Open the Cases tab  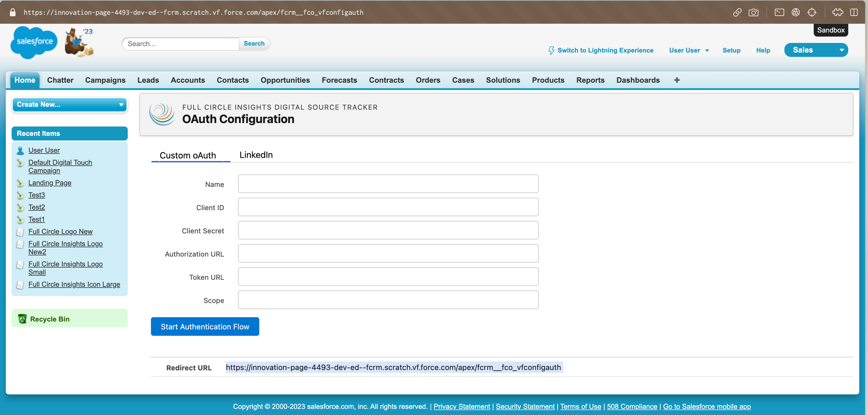click(463, 80)
